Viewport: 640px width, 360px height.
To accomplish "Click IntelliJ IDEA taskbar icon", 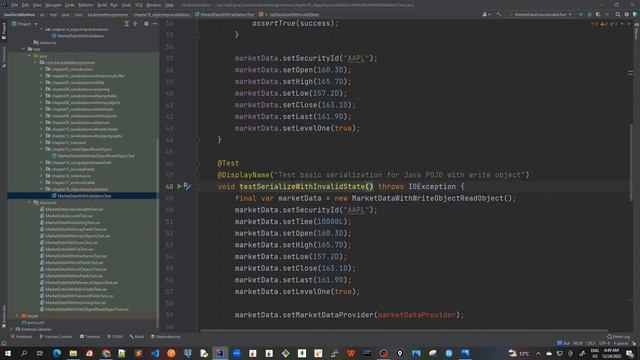I will 220,353.
